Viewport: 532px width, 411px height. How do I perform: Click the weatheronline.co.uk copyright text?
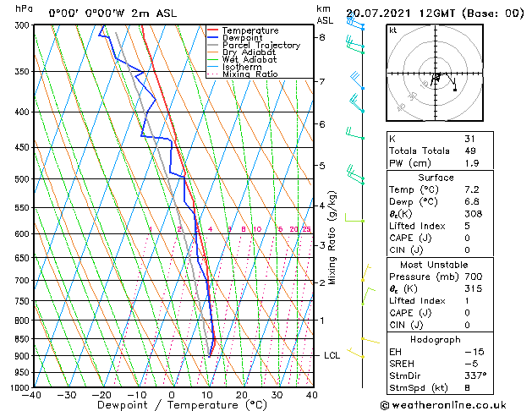tap(443, 405)
